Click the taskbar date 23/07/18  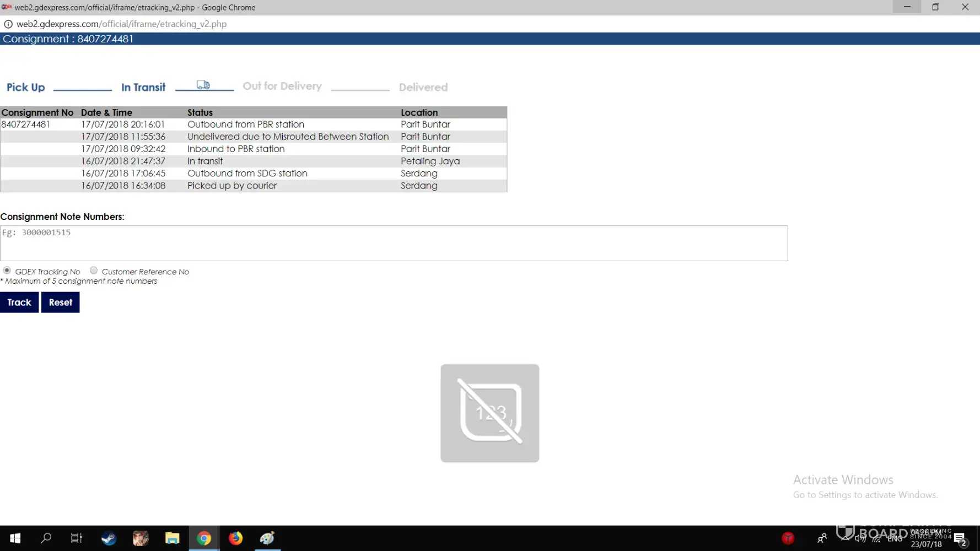point(927,544)
